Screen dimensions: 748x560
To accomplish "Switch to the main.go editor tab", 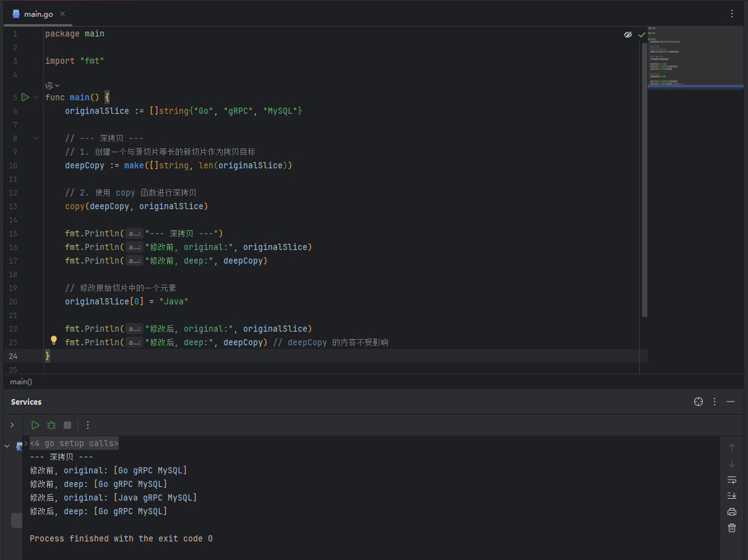I will click(38, 14).
